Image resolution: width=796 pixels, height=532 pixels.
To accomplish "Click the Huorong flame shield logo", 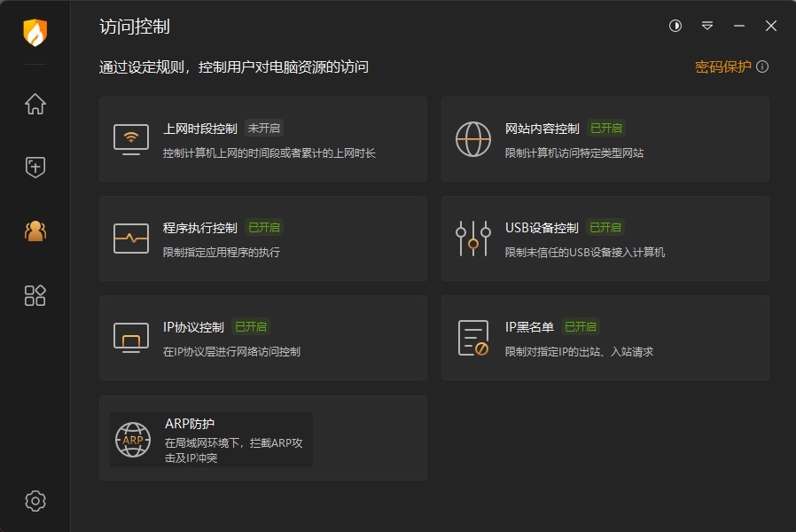I will [35, 33].
